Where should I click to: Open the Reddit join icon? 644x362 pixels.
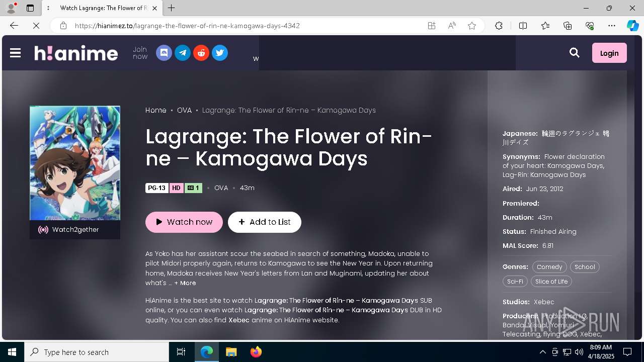tap(201, 53)
